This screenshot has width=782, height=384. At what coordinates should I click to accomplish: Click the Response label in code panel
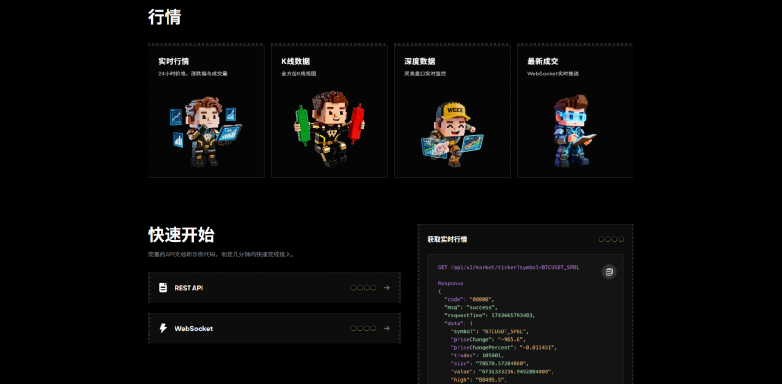[x=450, y=283]
